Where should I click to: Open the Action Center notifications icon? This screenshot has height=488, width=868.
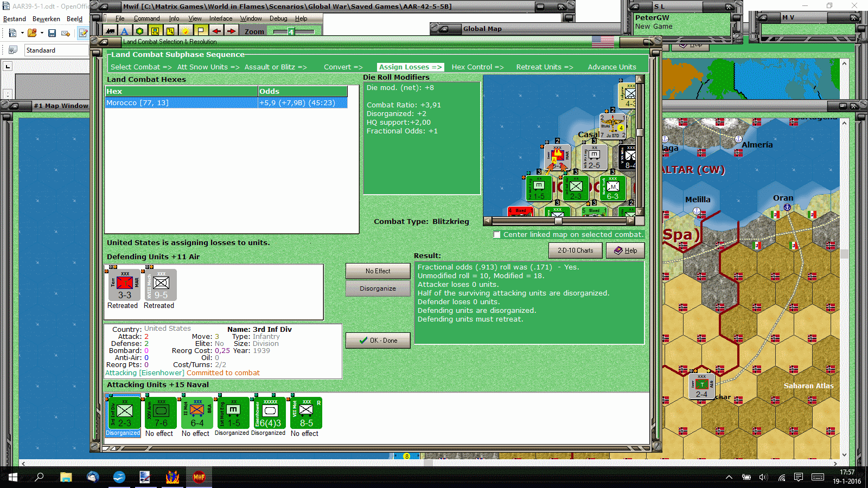[799, 477]
